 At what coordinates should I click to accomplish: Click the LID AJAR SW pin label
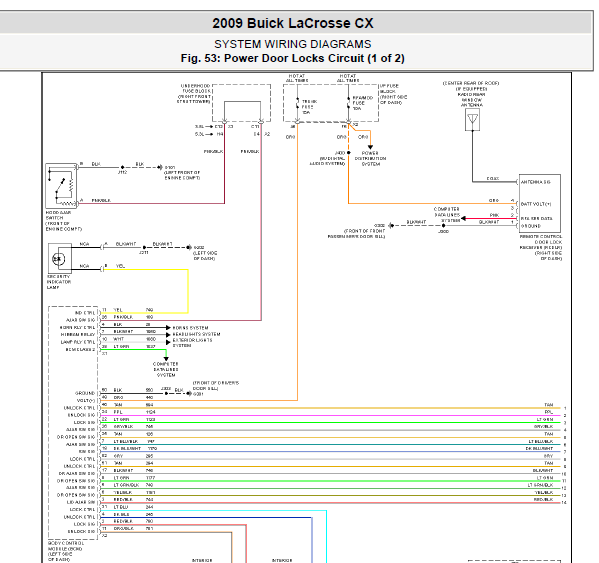click(81, 502)
